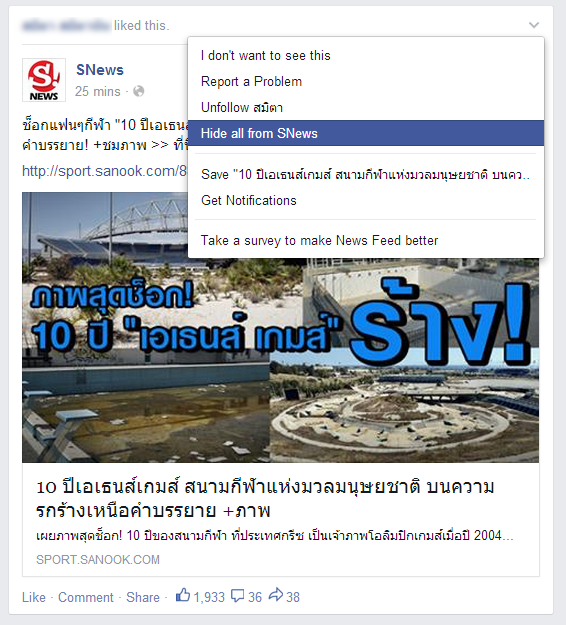Click the thumbs-up likes count icon
This screenshot has height=625, width=566.
point(183,596)
